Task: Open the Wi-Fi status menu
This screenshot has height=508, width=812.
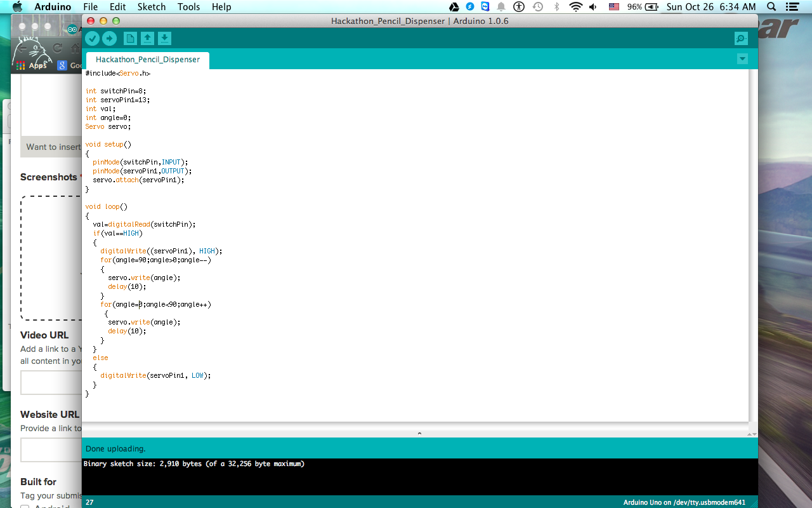Action: (575, 7)
